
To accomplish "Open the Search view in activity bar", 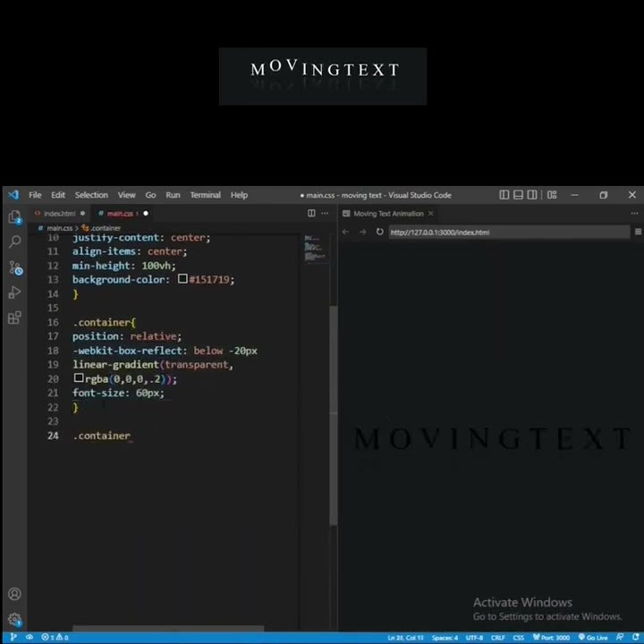I will point(15,241).
